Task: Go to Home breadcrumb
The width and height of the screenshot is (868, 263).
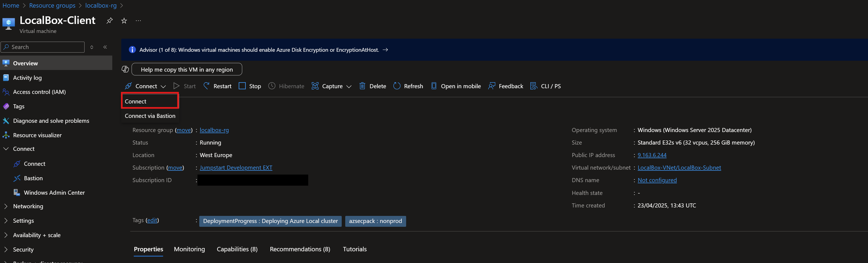Action: coord(11,5)
